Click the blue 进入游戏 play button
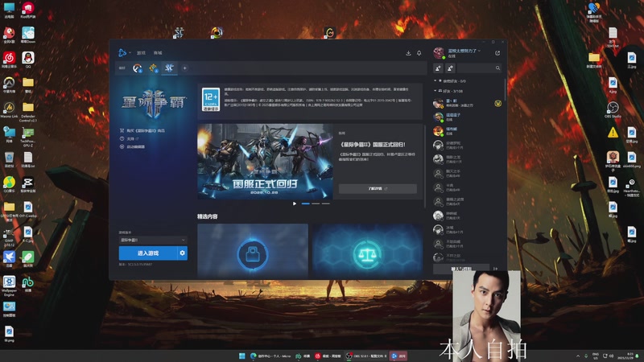The width and height of the screenshot is (644, 362). [148, 253]
